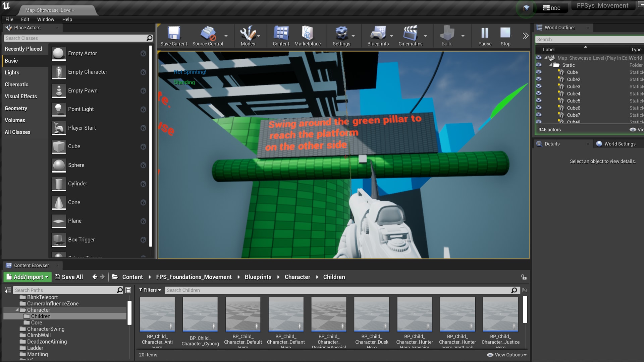
Task: Open Build options dropdown arrow
Action: 463,36
